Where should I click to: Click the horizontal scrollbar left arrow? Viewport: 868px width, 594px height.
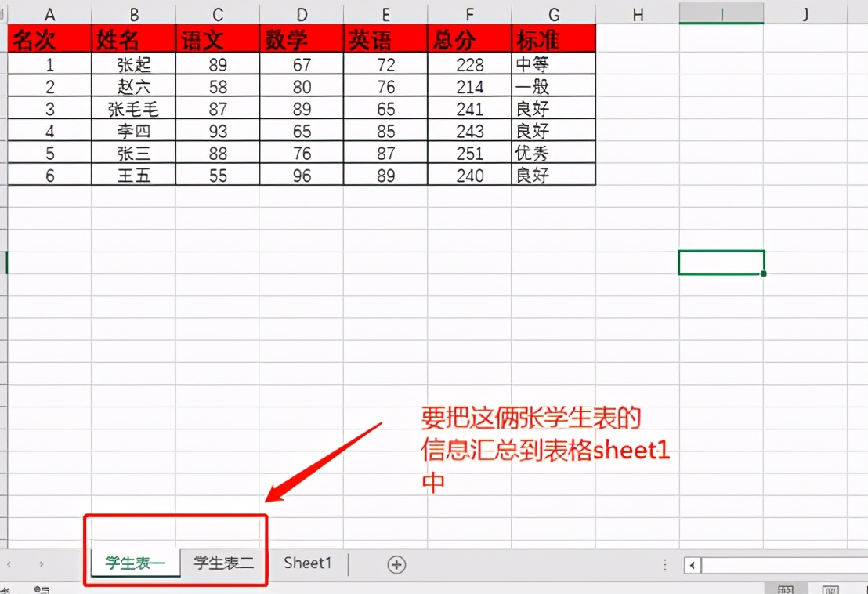pyautogui.click(x=693, y=565)
